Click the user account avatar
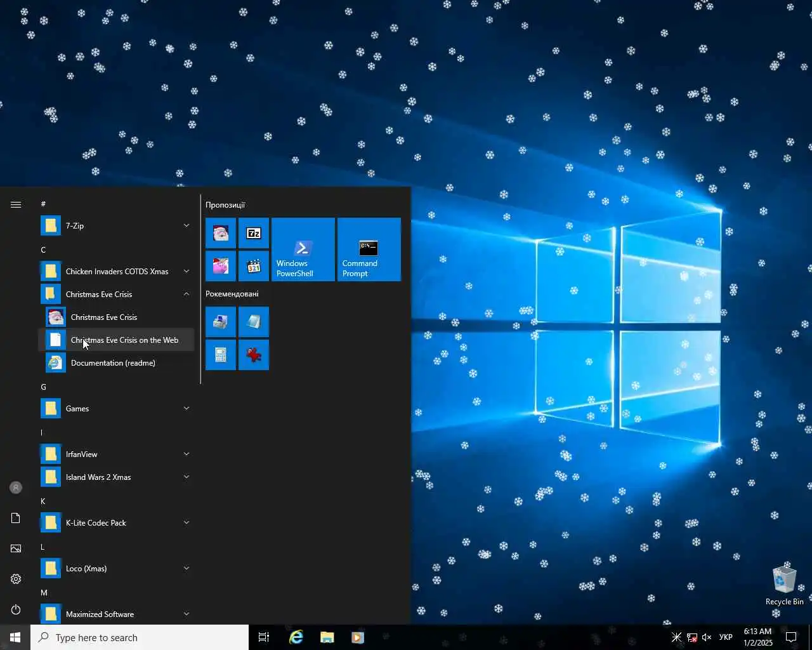 (x=16, y=487)
